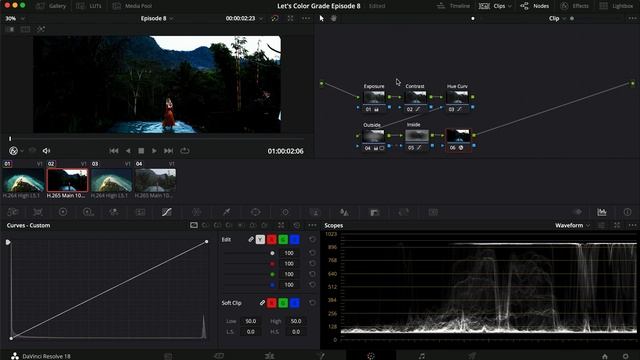This screenshot has height=360, width=640.
Task: Open the Blur palette
Action: pyautogui.click(x=344, y=212)
